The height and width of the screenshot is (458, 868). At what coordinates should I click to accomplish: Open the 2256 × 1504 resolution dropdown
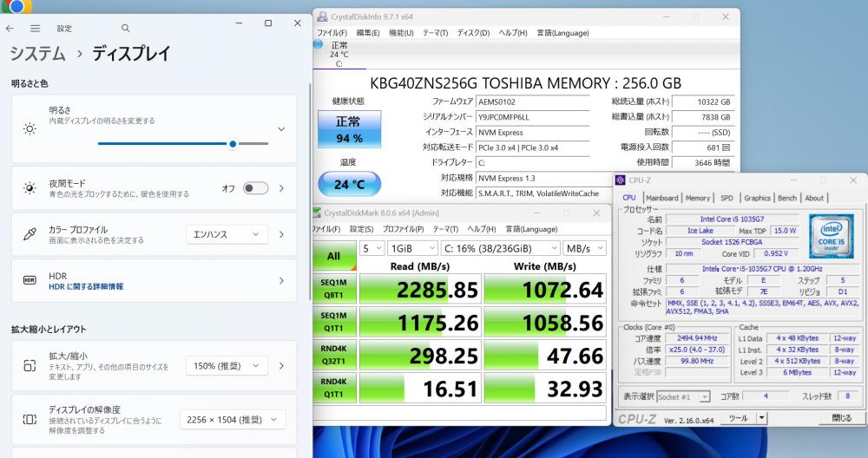(233, 419)
